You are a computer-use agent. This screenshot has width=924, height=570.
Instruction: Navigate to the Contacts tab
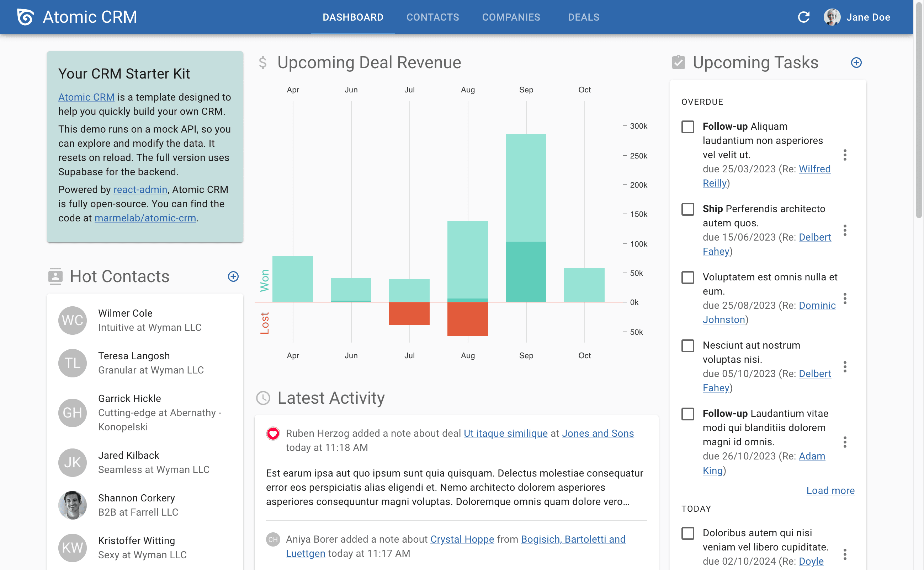tap(432, 17)
